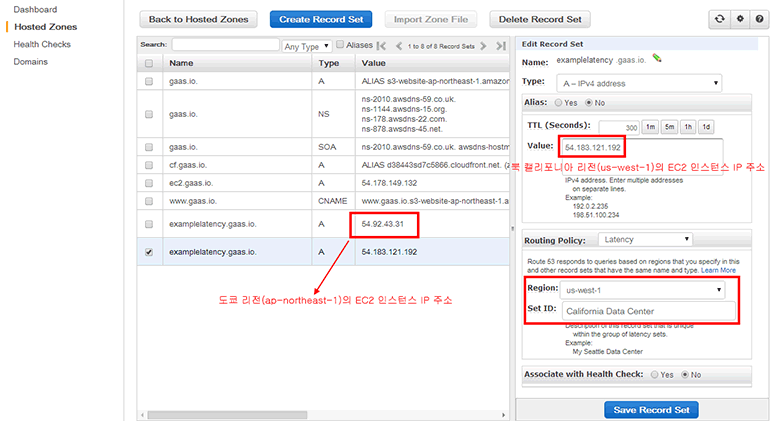Open Health Checks in the sidebar
Screen dimensions: 770x421
coord(41,44)
